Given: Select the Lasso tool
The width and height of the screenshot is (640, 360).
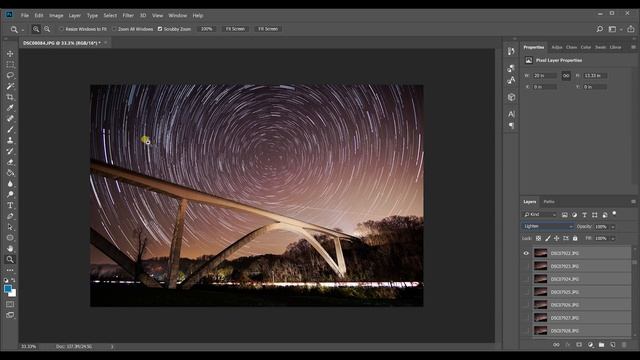Looking at the screenshot, I should (x=10, y=76).
